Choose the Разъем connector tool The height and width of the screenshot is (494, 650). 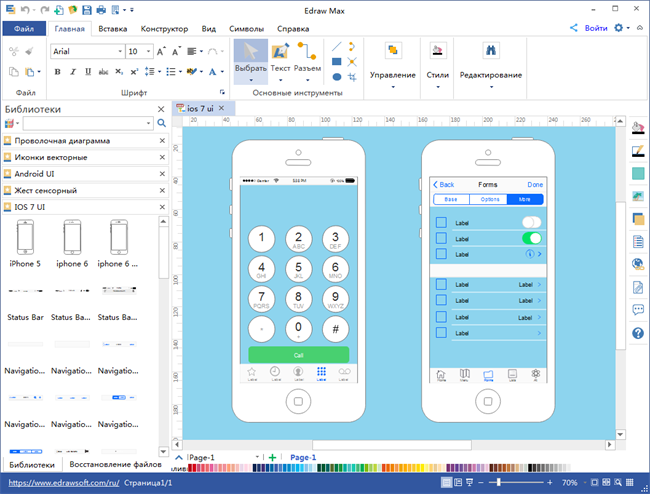pos(308,59)
